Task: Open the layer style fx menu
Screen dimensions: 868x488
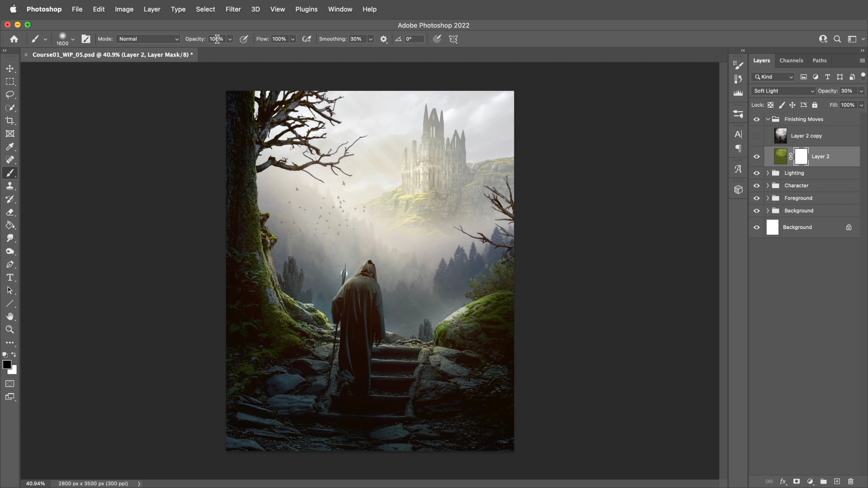Action: (x=783, y=481)
